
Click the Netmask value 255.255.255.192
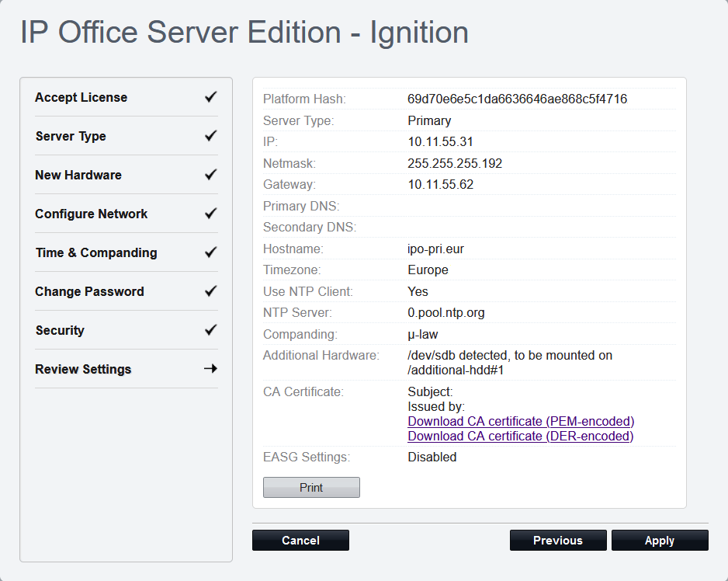(x=455, y=164)
